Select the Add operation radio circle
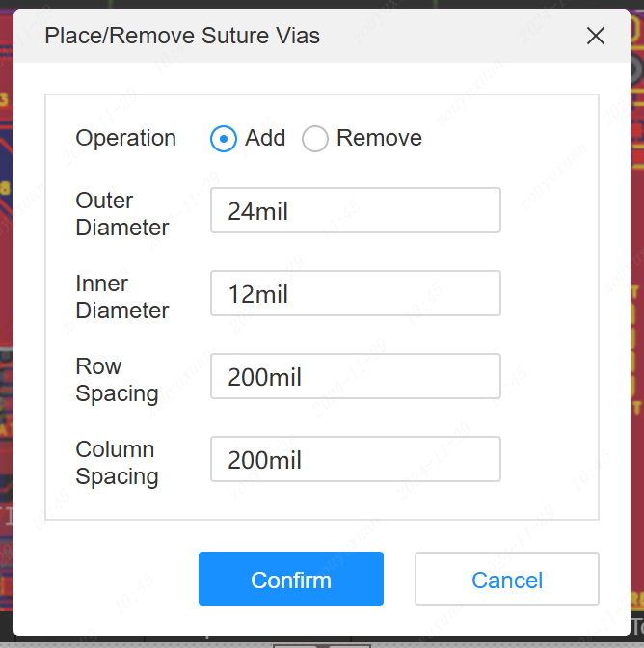Image resolution: width=644 pixels, height=648 pixels. [x=224, y=139]
